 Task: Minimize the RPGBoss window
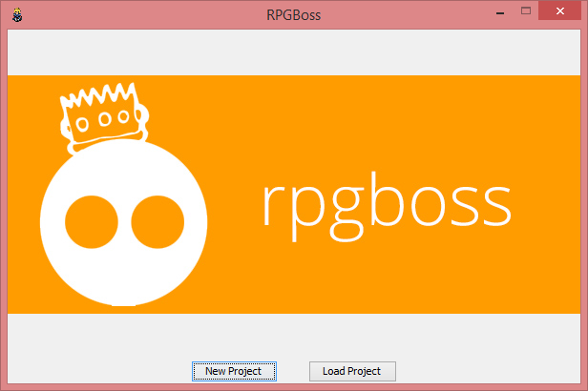point(500,11)
